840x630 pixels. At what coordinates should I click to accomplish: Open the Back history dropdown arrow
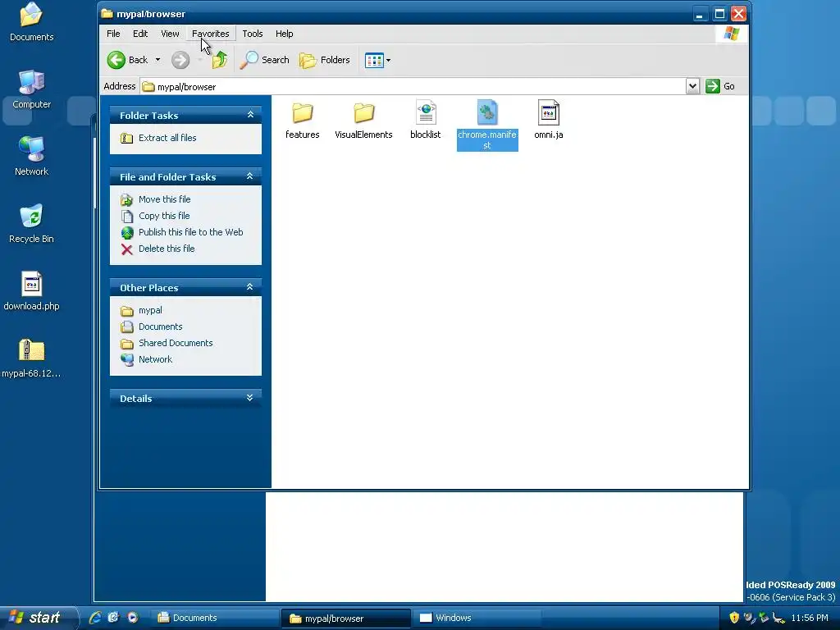[158, 60]
